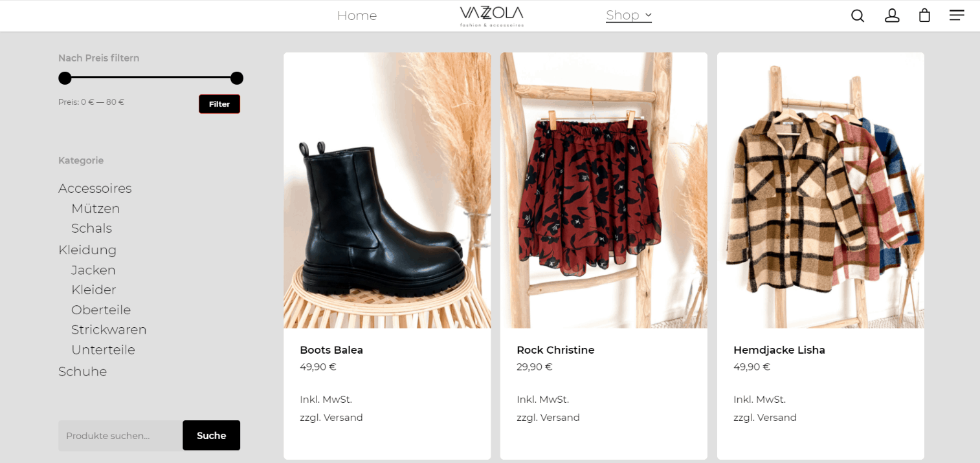Select the Strickwaren subcategory
Viewport: 980px width, 463px height.
[109, 330]
